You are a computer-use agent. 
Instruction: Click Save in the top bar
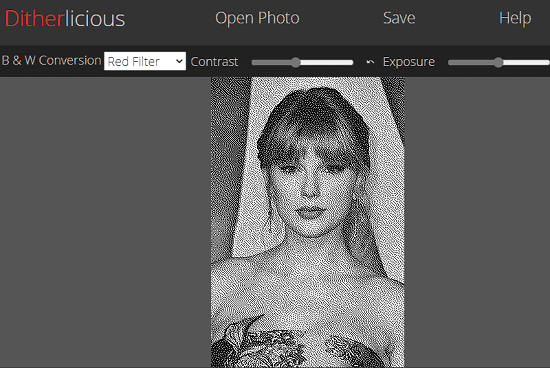pos(399,18)
